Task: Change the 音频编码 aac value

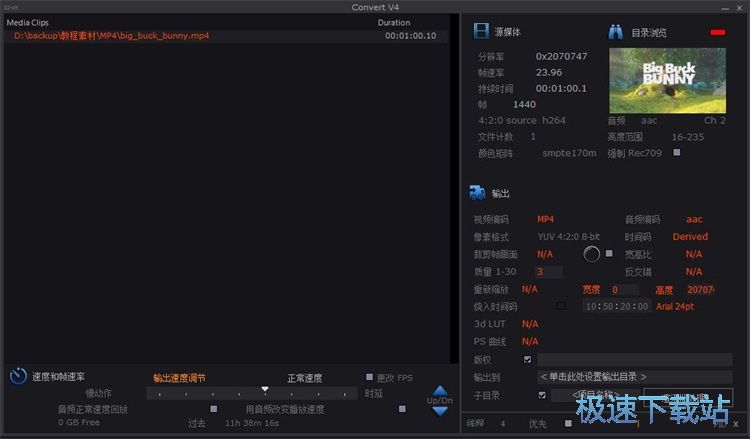Action: click(694, 219)
